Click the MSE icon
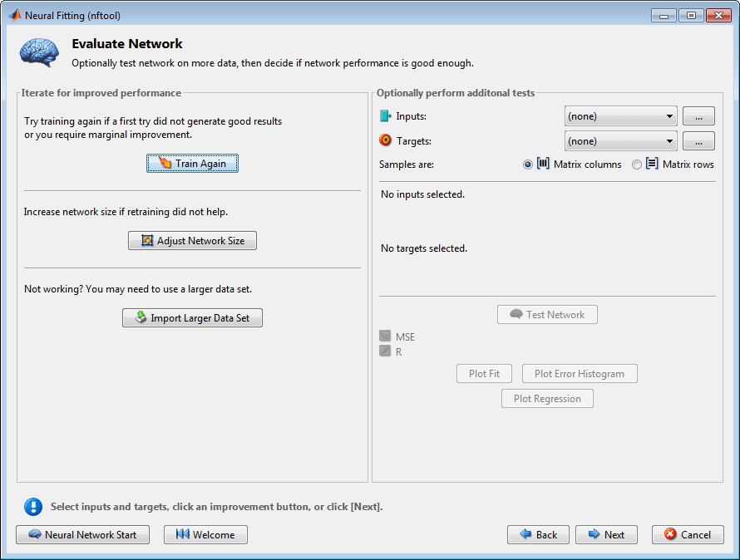 [385, 336]
